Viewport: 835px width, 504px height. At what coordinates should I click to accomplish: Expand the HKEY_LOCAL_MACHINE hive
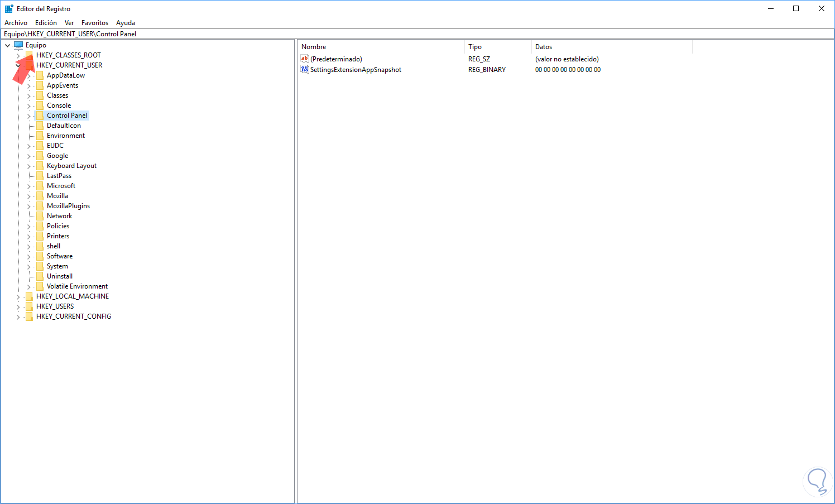pyautogui.click(x=18, y=297)
